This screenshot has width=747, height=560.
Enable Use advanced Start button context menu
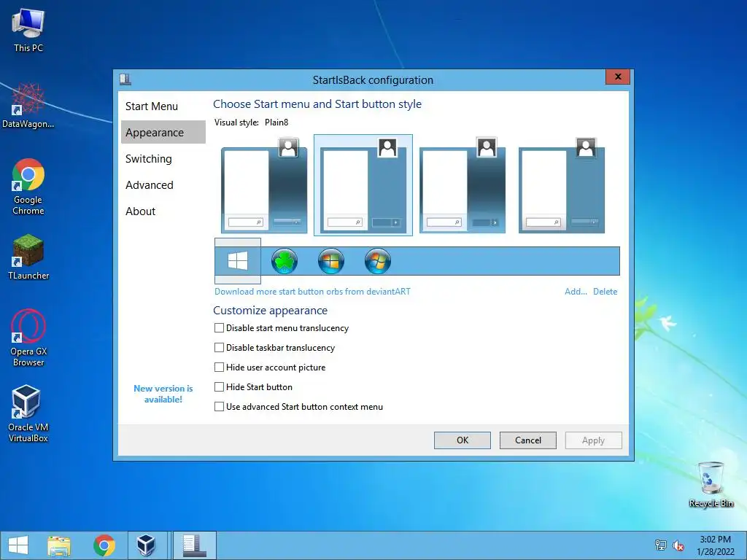tap(219, 407)
